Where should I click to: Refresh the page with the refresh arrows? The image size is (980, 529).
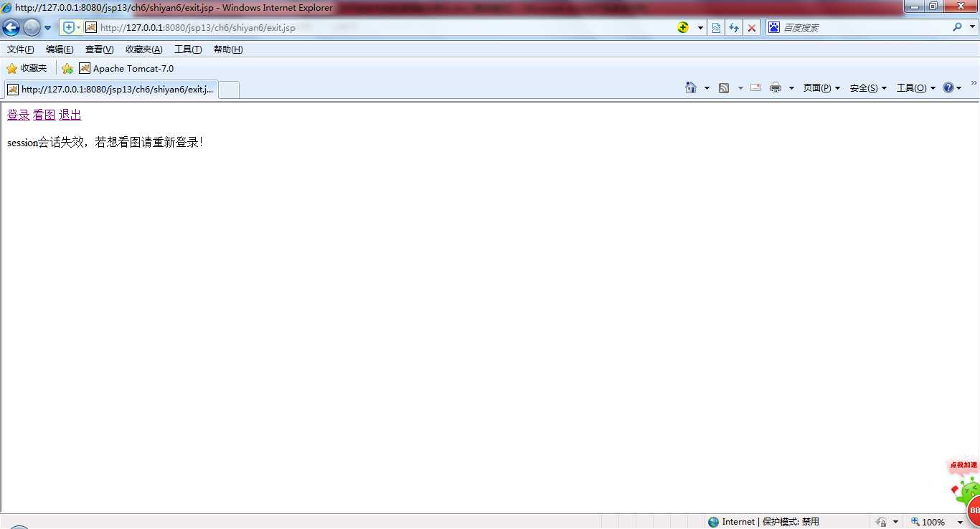pyautogui.click(x=734, y=28)
